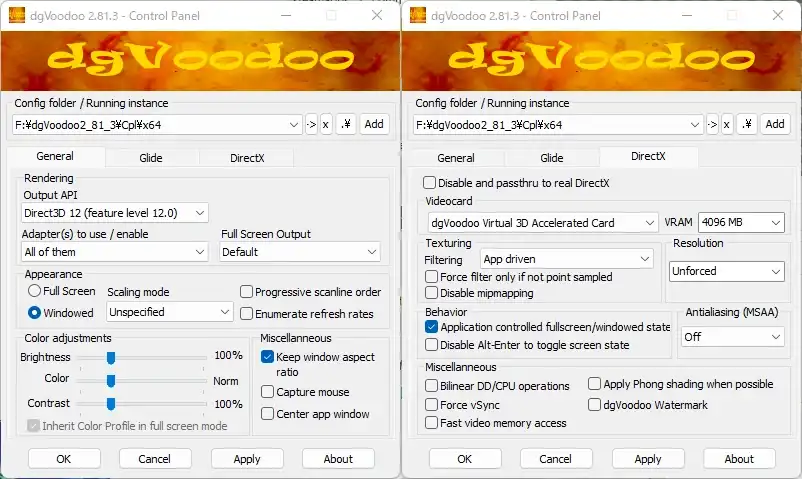Expand the Scaling mode dropdown
This screenshot has height=479, width=802.
(170, 312)
